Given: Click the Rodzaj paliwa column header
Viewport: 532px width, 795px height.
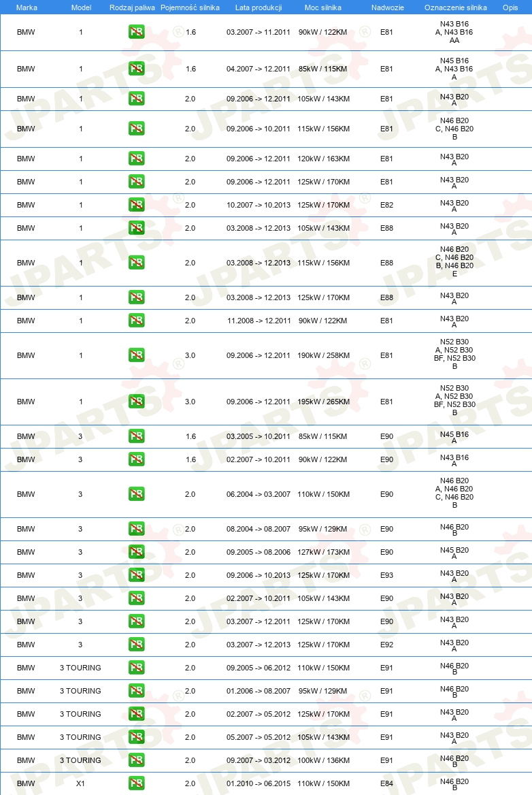Looking at the screenshot, I should tap(132, 7).
